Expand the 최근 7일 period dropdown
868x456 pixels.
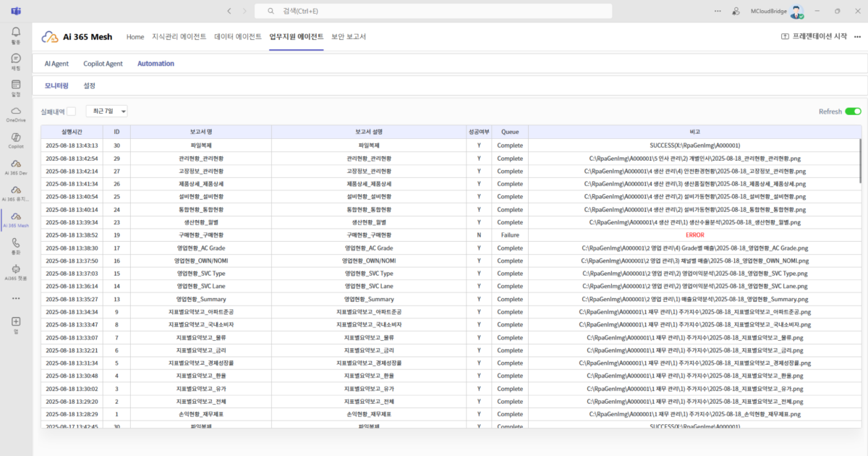(107, 111)
